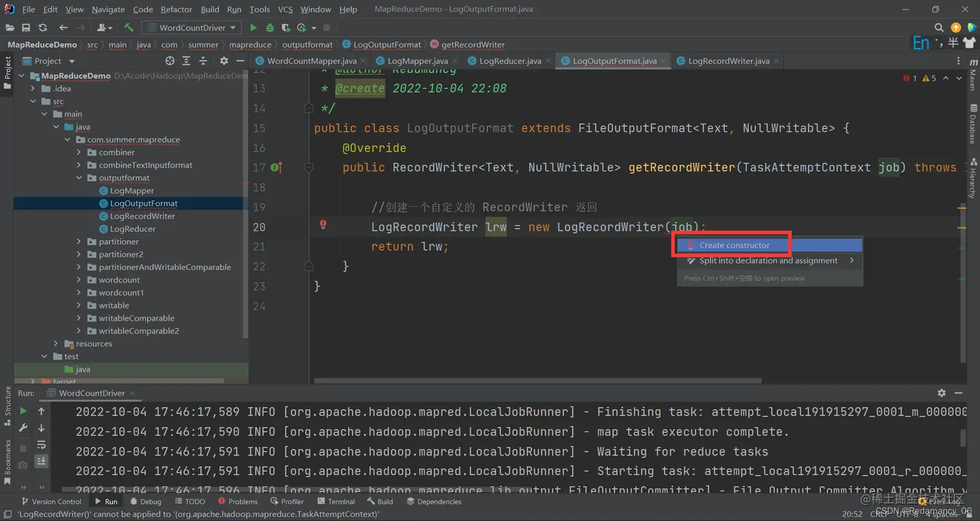Navigate back with the left arrow icon

(64, 28)
